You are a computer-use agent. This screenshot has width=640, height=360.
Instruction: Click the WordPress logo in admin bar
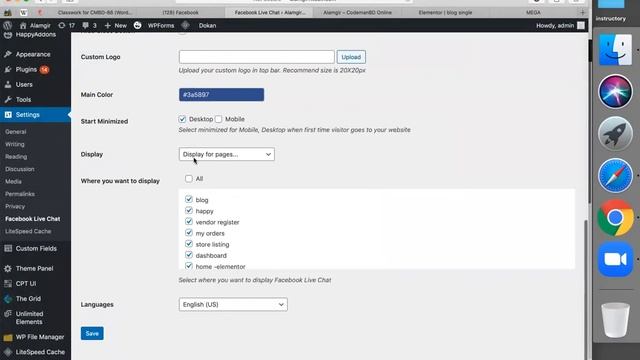click(7, 25)
